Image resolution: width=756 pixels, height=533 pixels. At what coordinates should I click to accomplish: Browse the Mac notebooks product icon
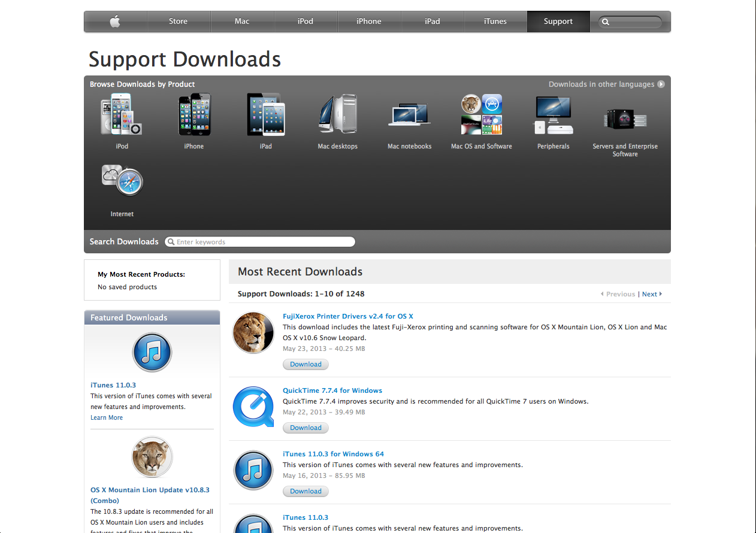coord(409,114)
